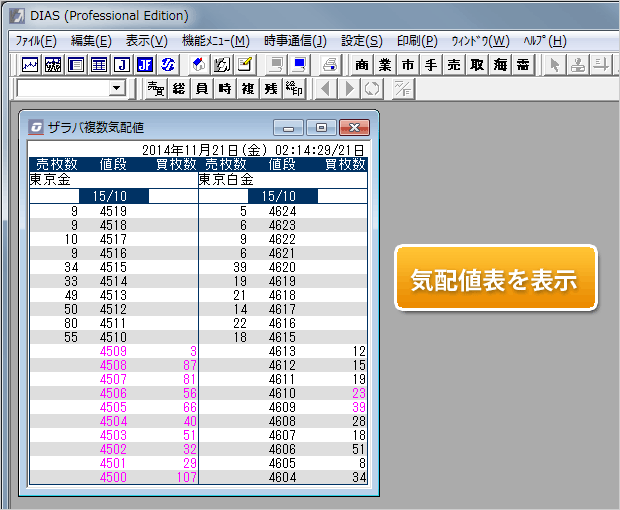620x510 pixels.
Task: Open the ファイル(F) menu
Action: click(36, 41)
